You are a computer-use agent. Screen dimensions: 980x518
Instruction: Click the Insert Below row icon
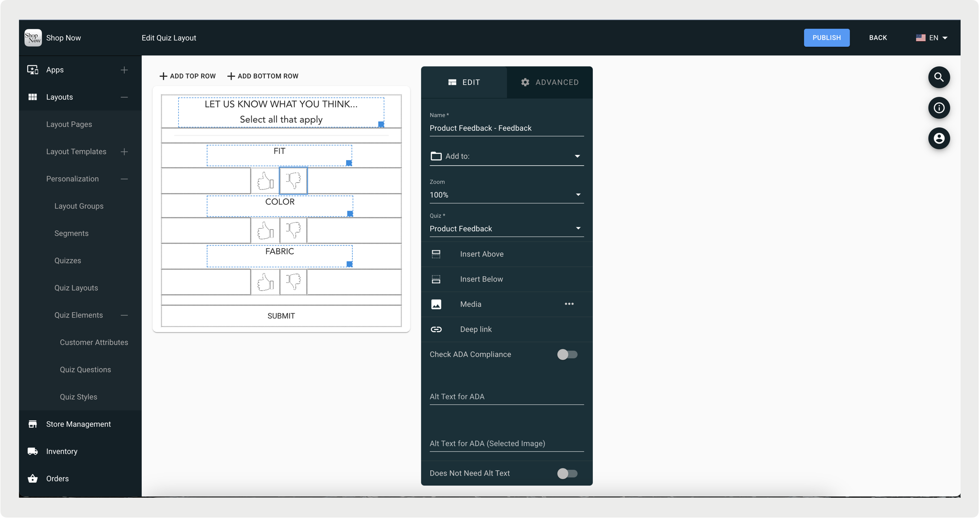(x=436, y=279)
